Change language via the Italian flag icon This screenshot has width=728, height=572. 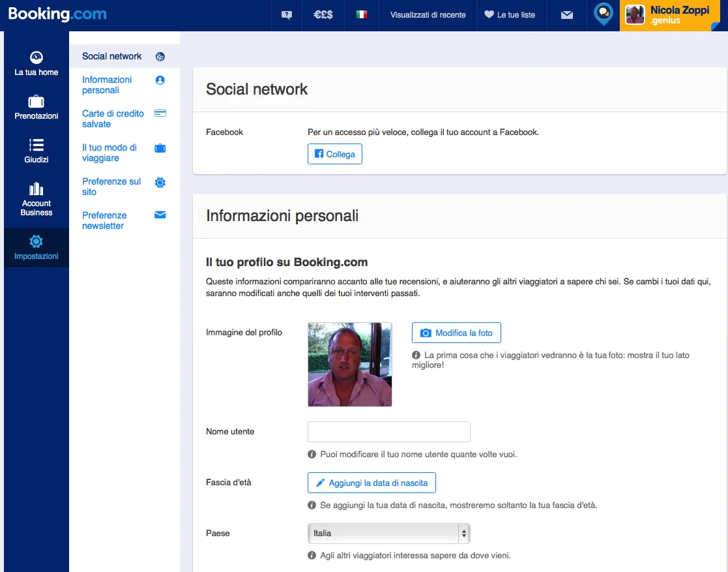pos(361,15)
